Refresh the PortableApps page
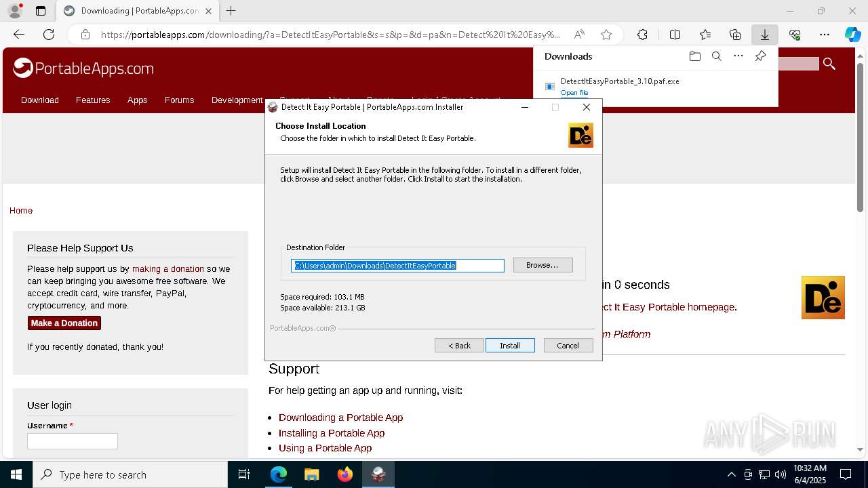Image resolution: width=868 pixels, height=488 pixels. point(49,35)
